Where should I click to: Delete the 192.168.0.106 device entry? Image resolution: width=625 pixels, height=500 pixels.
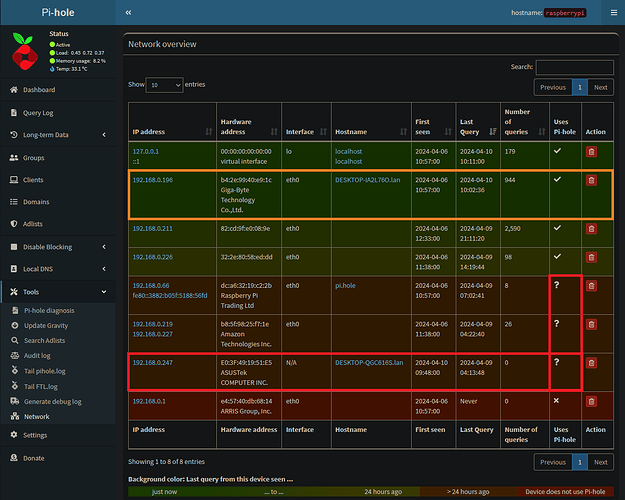click(x=591, y=180)
